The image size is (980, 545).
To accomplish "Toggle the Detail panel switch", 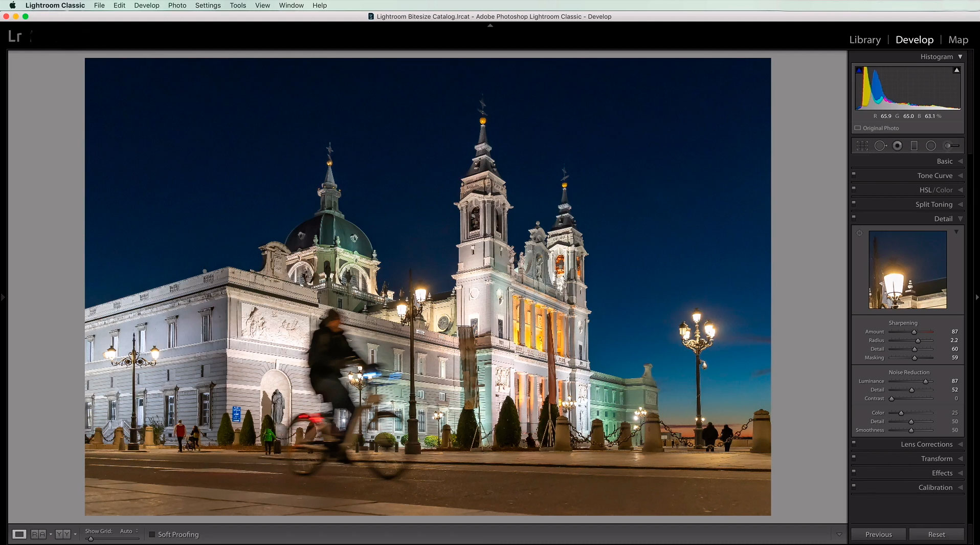I will [854, 217].
